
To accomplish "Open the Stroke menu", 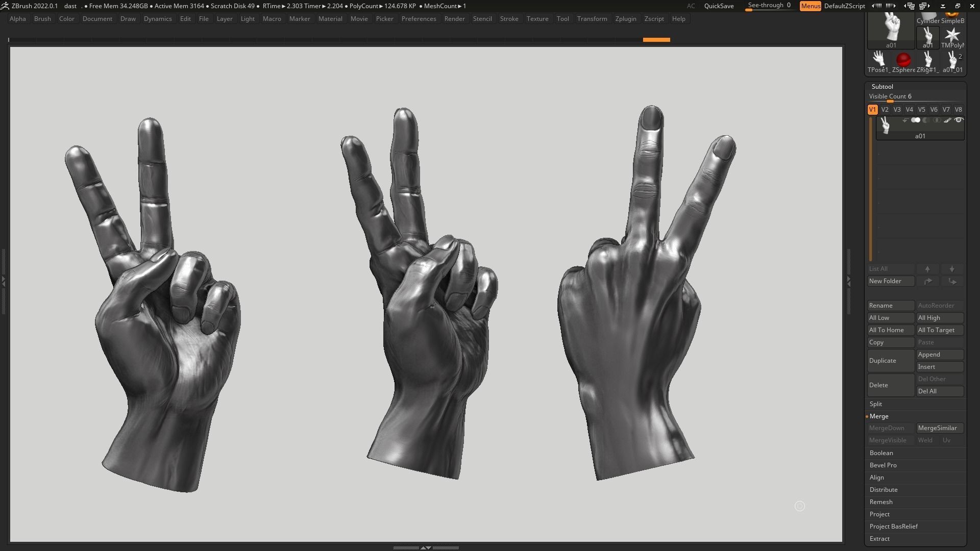I will [x=509, y=19].
